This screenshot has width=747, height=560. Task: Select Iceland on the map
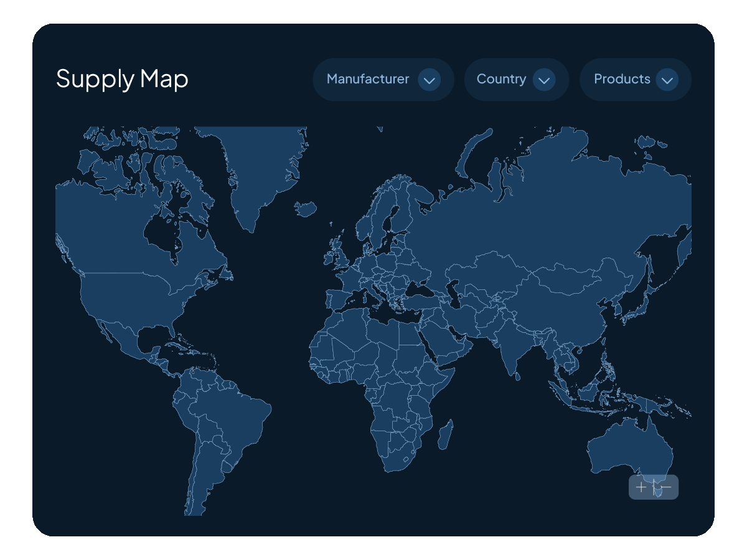tap(306, 208)
